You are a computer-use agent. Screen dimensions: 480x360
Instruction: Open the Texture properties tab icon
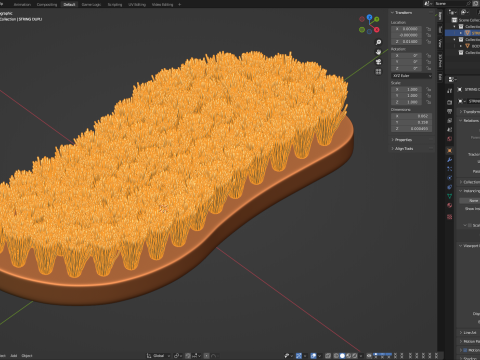coord(450,217)
